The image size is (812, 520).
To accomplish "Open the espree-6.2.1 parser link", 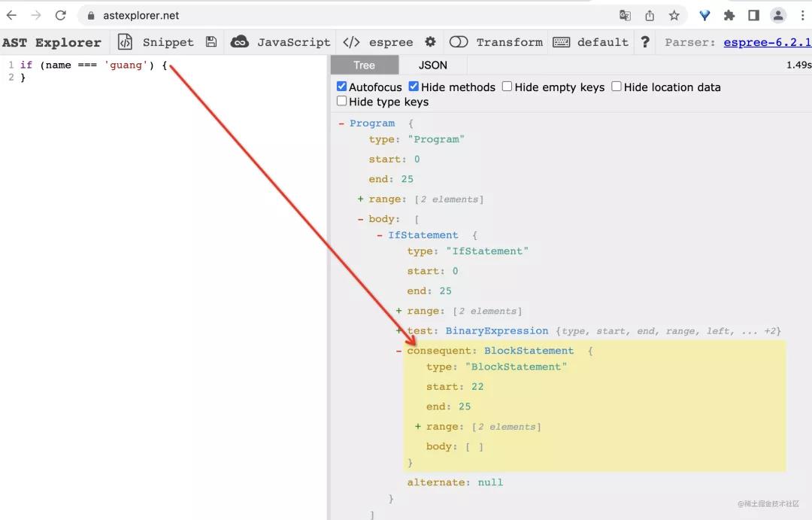I will pyautogui.click(x=767, y=42).
